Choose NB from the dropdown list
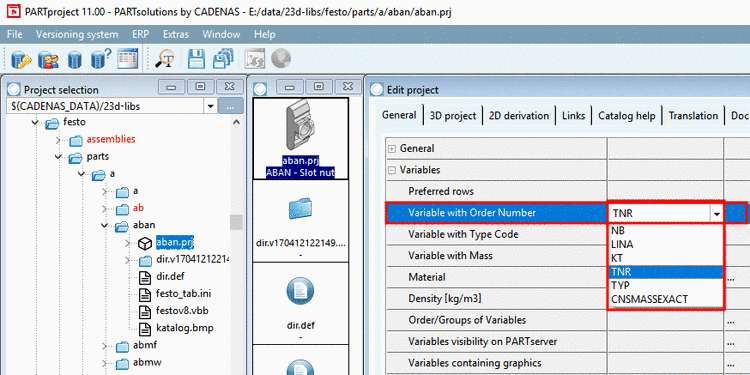This screenshot has width=750, height=375. (665, 231)
